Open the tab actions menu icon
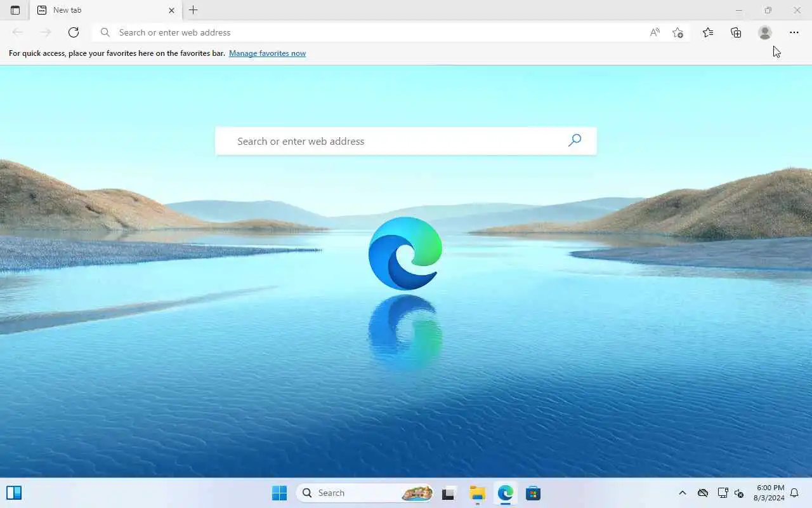 click(x=15, y=10)
